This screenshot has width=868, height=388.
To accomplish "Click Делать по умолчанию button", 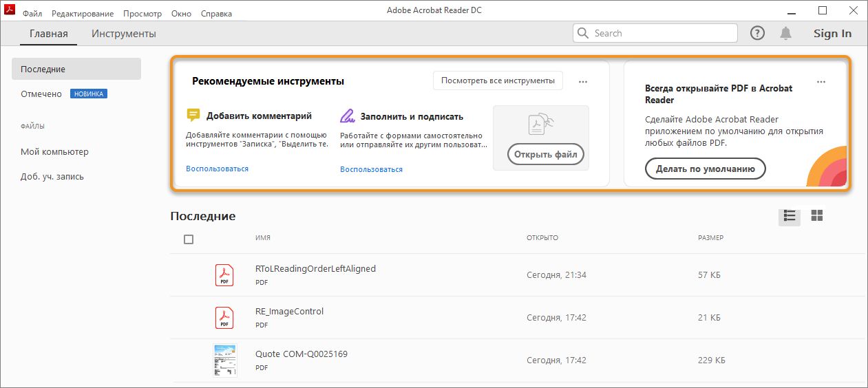I will pos(706,169).
